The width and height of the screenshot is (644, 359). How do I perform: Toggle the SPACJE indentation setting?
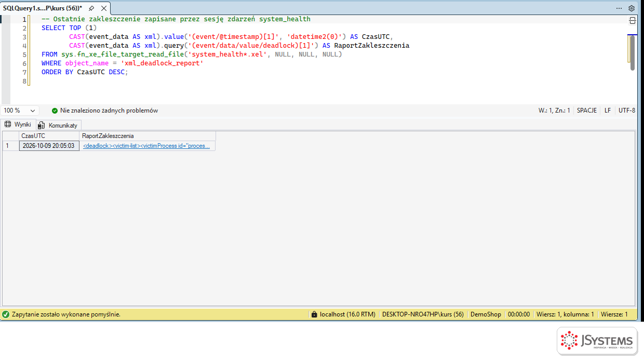pos(587,111)
